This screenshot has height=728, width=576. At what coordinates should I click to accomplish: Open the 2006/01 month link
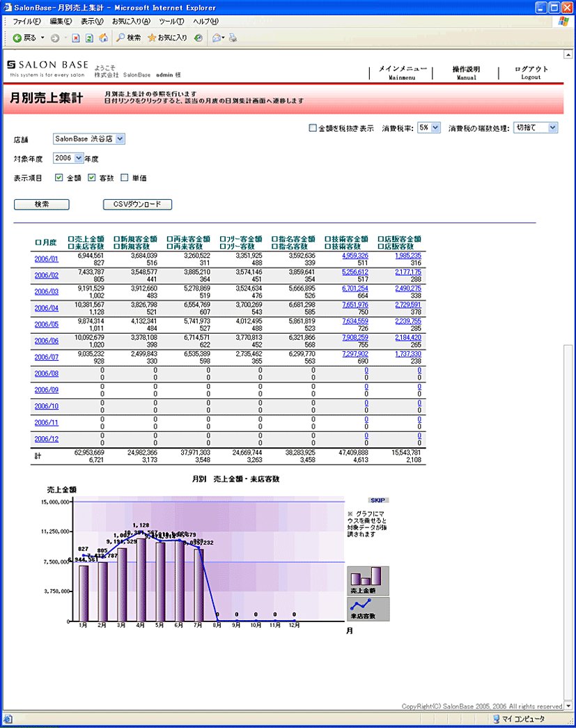47,259
